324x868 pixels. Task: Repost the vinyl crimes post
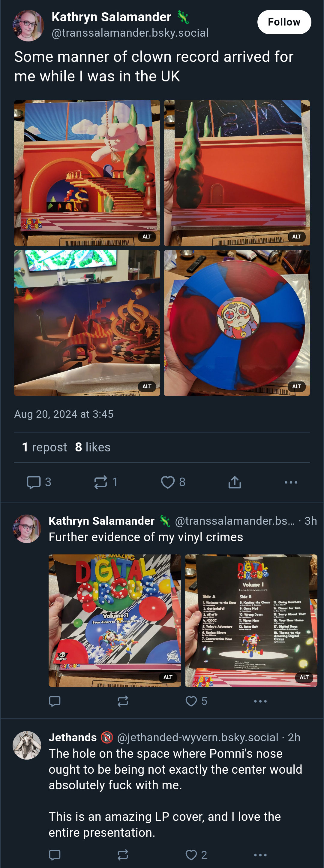pos(123,701)
